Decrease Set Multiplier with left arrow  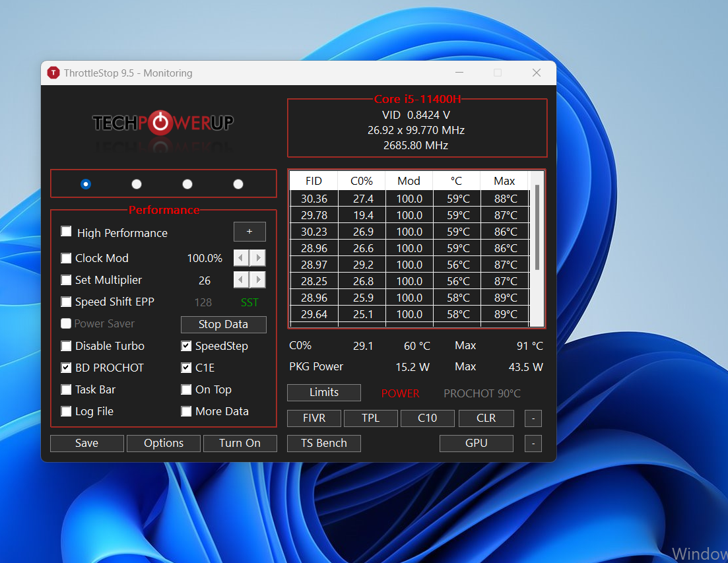241,279
